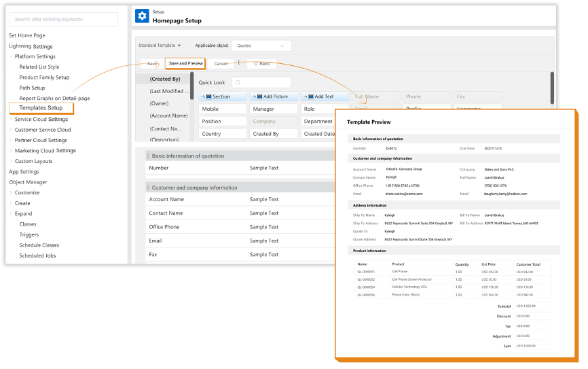Click the Setup gear icon
588x369 pixels.
pyautogui.click(x=142, y=16)
